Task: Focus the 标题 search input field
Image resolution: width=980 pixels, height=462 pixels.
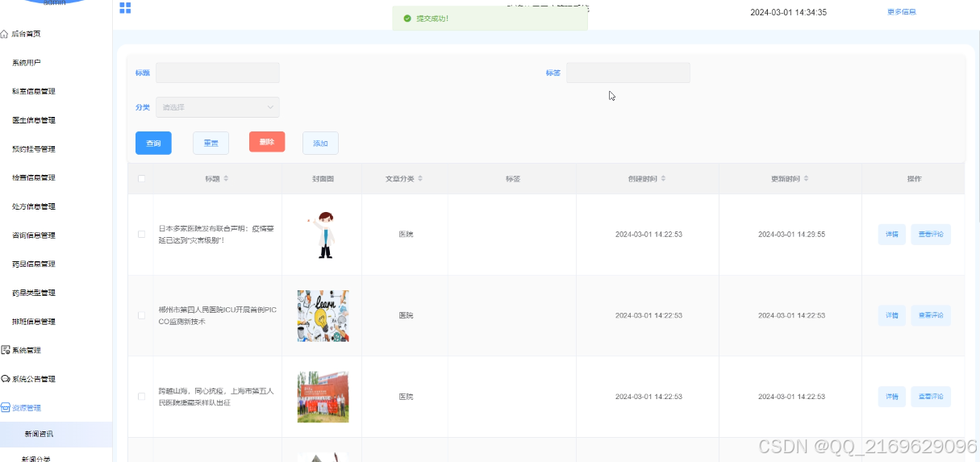Action: point(218,73)
